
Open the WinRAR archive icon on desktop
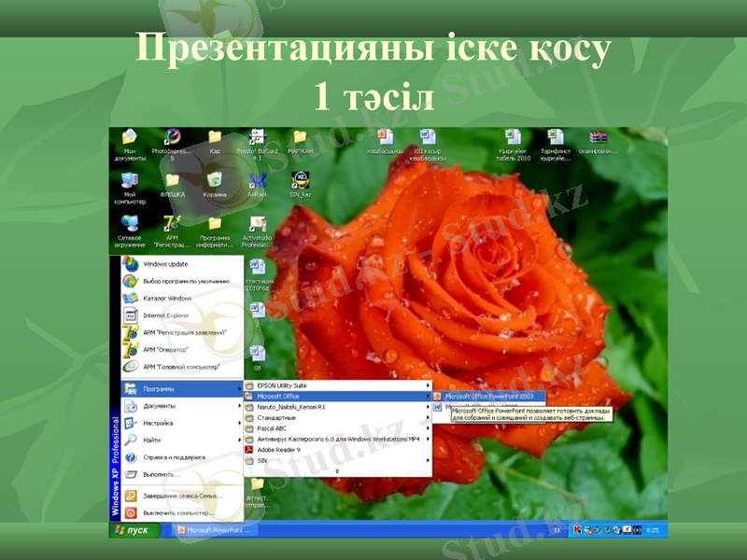coord(599,138)
